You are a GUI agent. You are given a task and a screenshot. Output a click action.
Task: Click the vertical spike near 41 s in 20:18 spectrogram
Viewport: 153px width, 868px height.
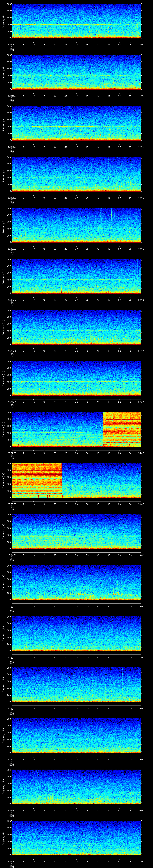click(101, 222)
